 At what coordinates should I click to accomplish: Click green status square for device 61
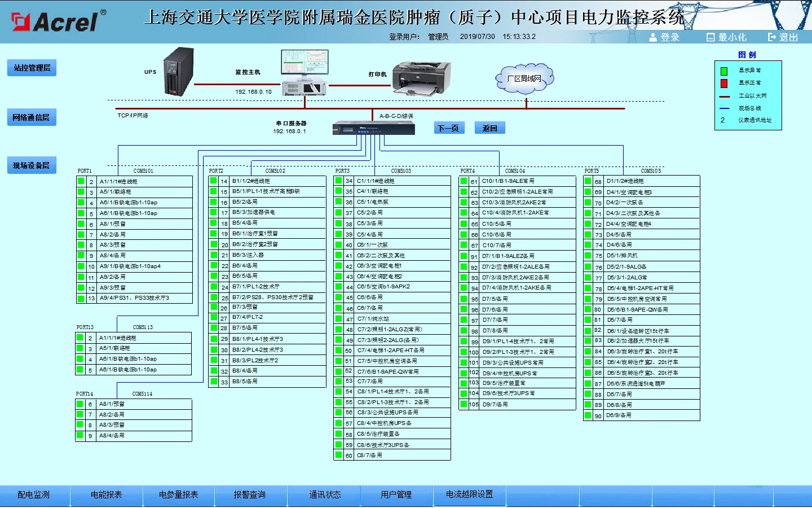[x=464, y=181]
